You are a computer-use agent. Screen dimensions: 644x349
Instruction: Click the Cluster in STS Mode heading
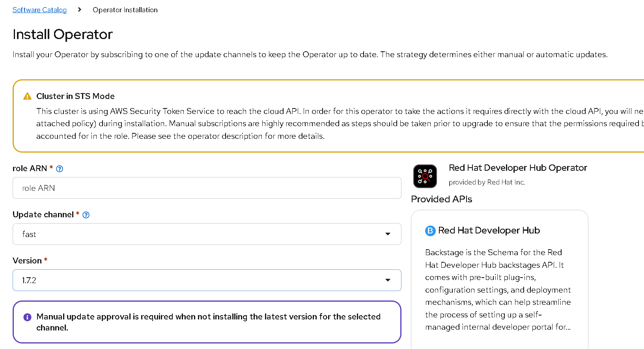(75, 96)
